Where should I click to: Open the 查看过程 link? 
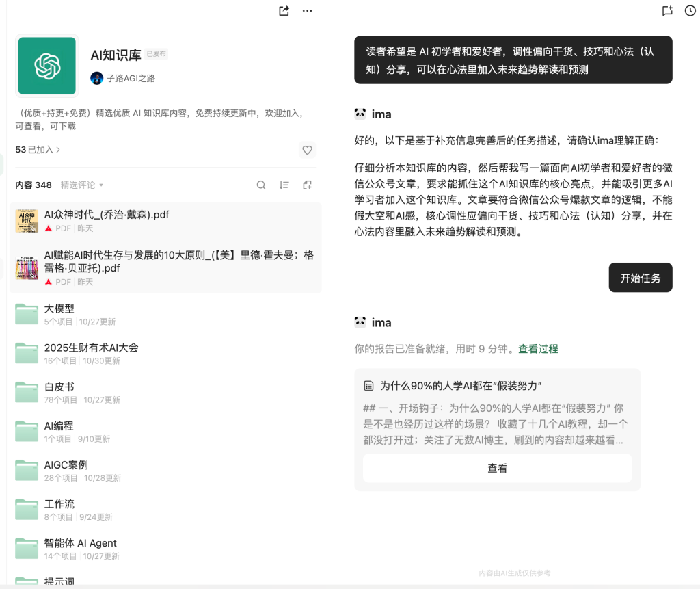[538, 349]
